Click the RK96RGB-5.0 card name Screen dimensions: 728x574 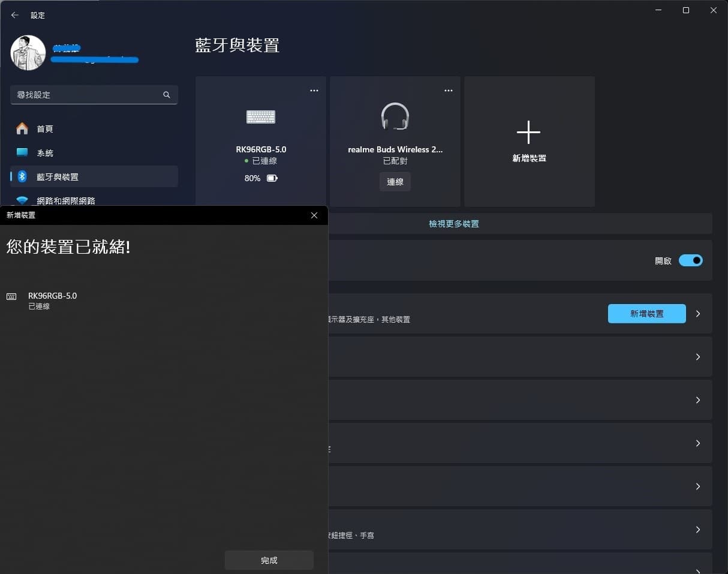(x=261, y=149)
